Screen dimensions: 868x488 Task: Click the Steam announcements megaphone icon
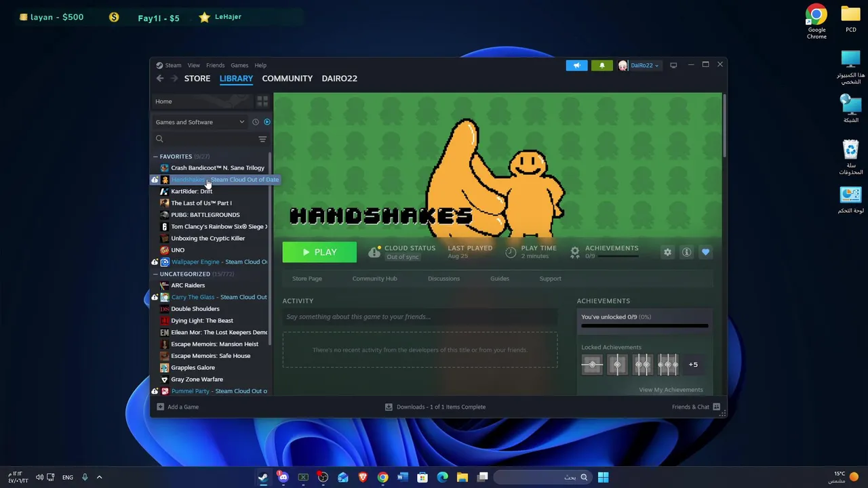pyautogui.click(x=576, y=65)
